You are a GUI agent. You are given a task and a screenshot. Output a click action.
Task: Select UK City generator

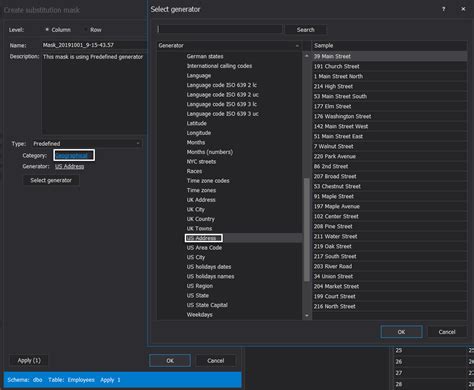tap(196, 209)
